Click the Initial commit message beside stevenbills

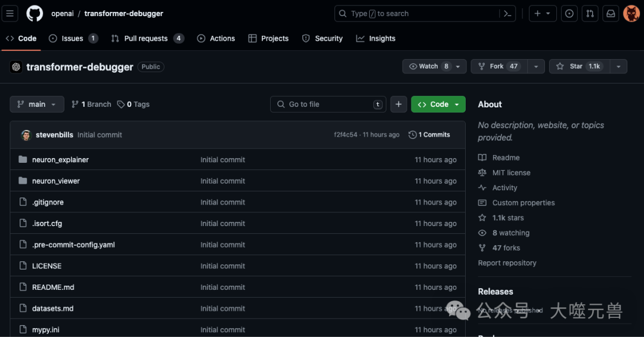[100, 135]
